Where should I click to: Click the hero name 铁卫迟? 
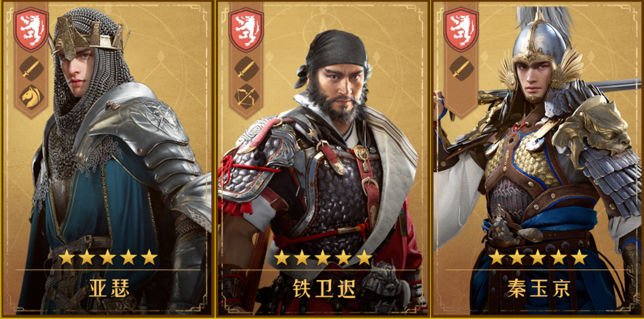coord(324,288)
